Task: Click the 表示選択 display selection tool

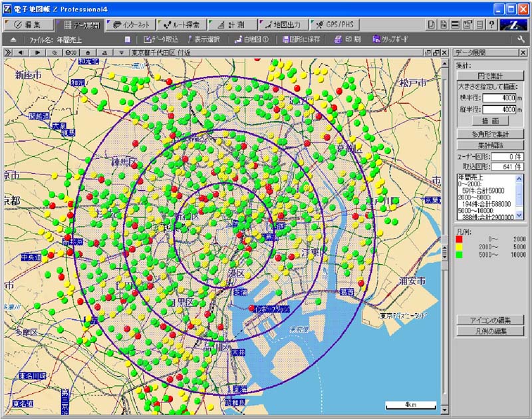Action: (x=203, y=39)
